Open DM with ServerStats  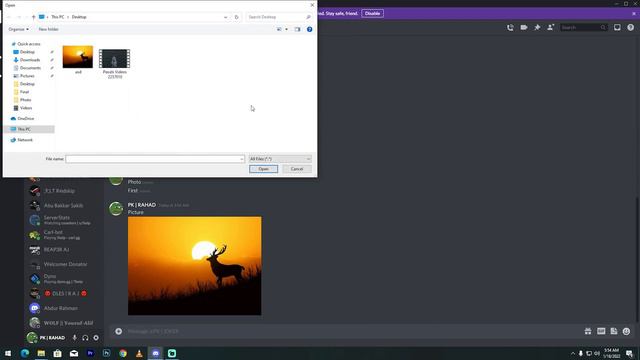64,220
